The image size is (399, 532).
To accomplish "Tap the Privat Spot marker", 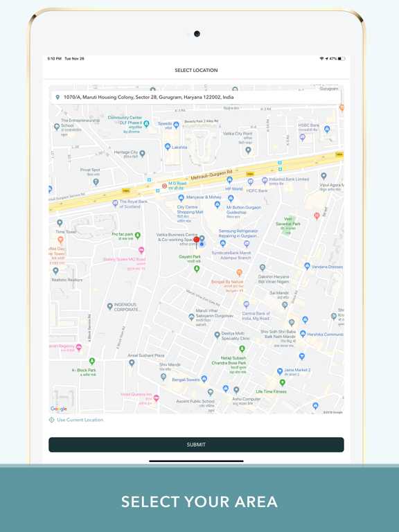I will tap(96, 182).
